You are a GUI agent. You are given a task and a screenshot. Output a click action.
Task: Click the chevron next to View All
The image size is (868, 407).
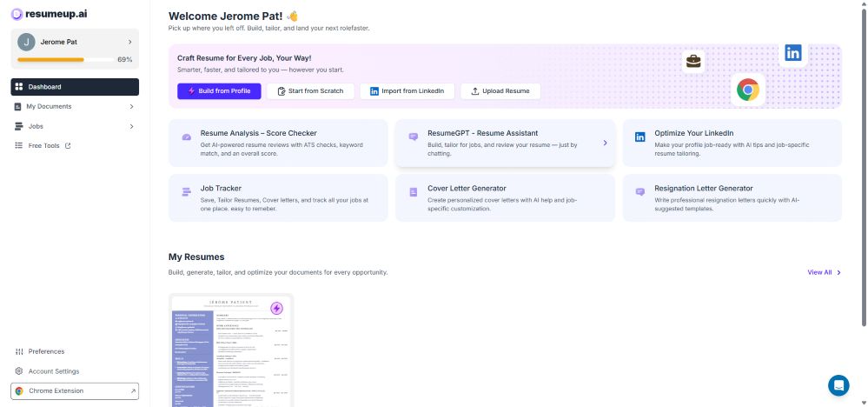pos(838,272)
